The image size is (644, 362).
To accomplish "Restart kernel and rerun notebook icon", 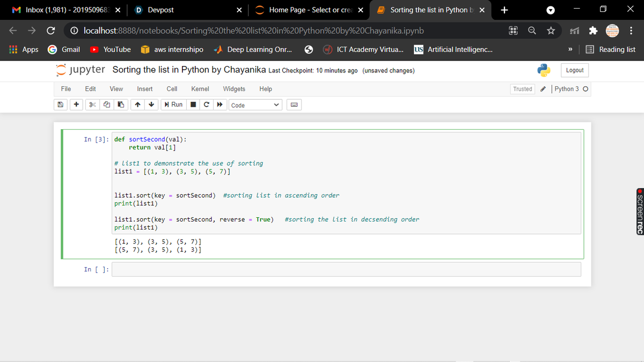I will click(219, 105).
